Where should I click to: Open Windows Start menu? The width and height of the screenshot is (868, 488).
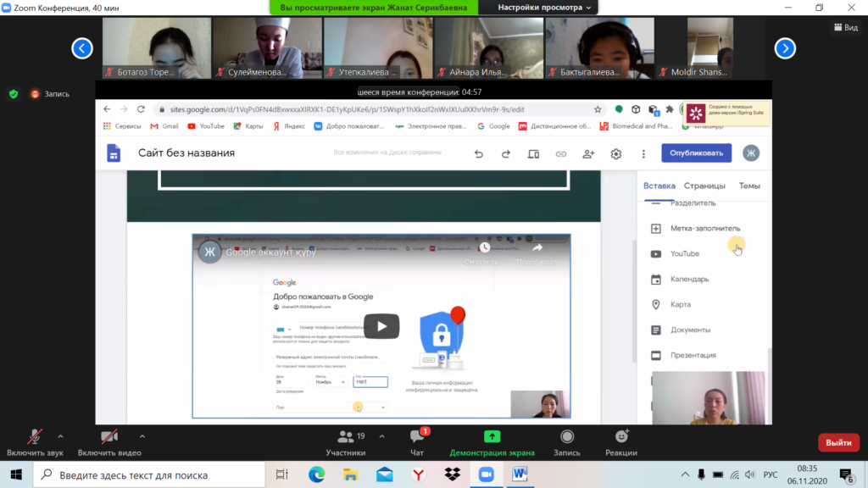tap(16, 474)
